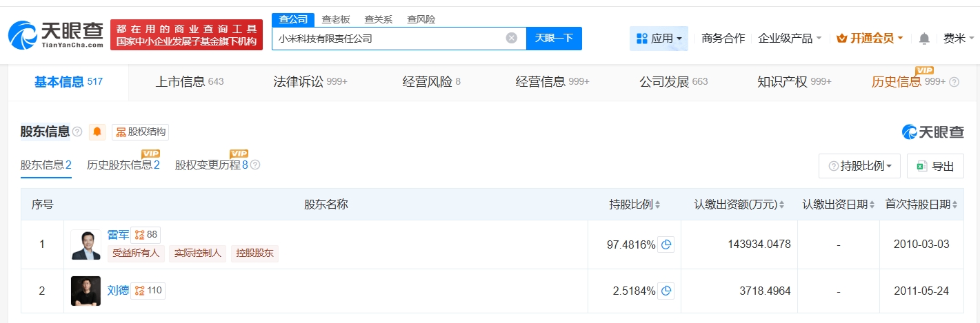Screen dimensions: 980x323
Task: Open pie chart icon for 2.5184% share
Action: tap(666, 291)
